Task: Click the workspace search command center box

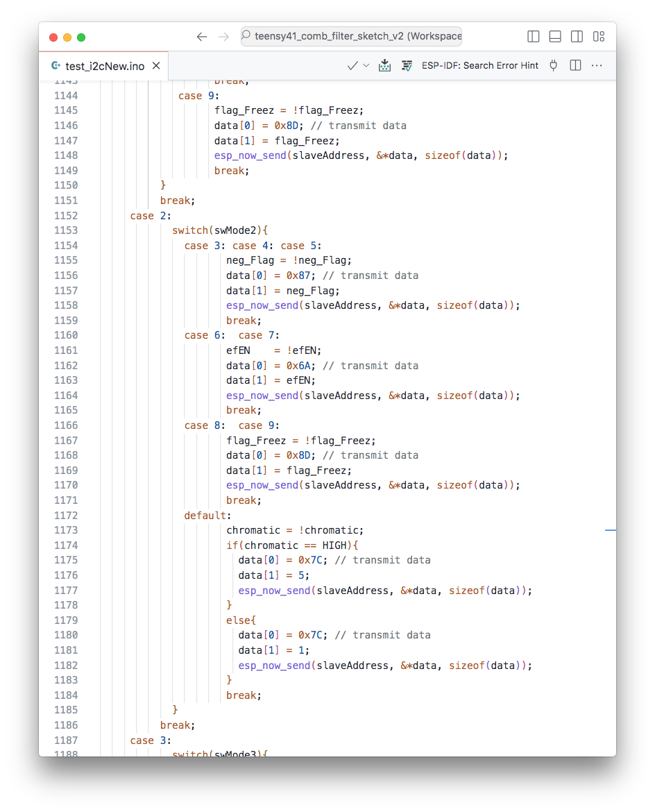Action: pyautogui.click(x=351, y=37)
